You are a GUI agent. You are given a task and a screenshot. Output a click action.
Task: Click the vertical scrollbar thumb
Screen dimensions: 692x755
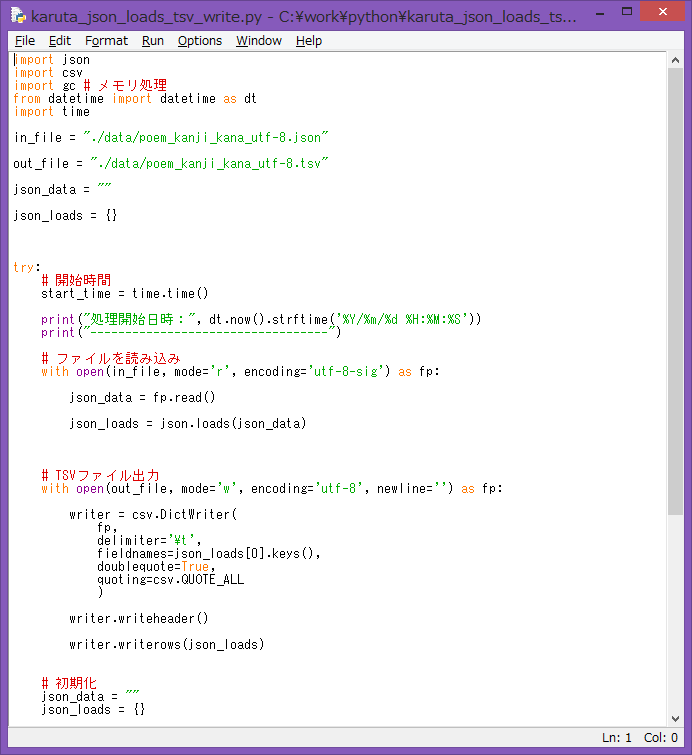tap(675, 290)
